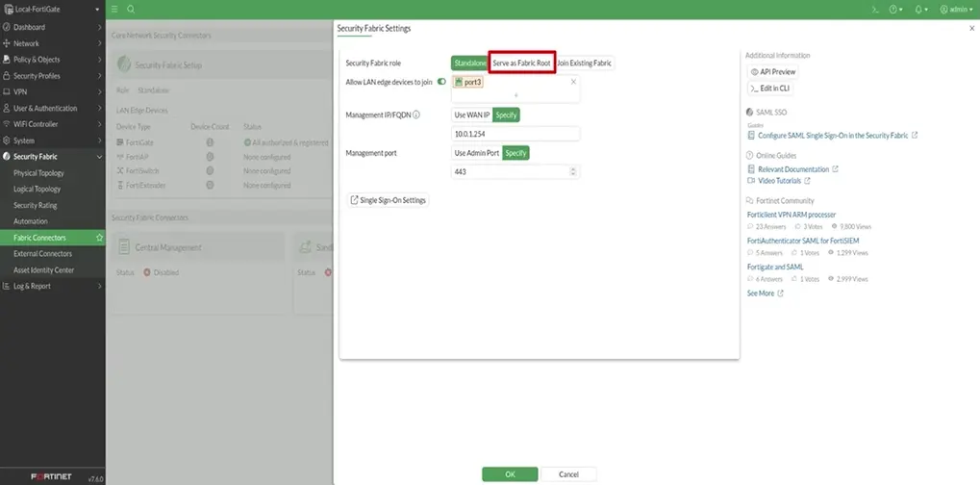The width and height of the screenshot is (980, 485).
Task: Click Management IP/FQDN info icon
Action: (x=416, y=115)
